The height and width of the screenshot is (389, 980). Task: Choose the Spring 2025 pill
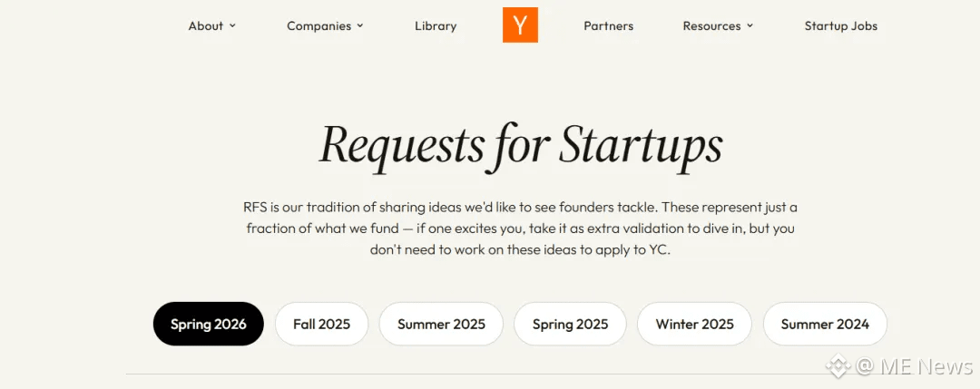click(570, 324)
